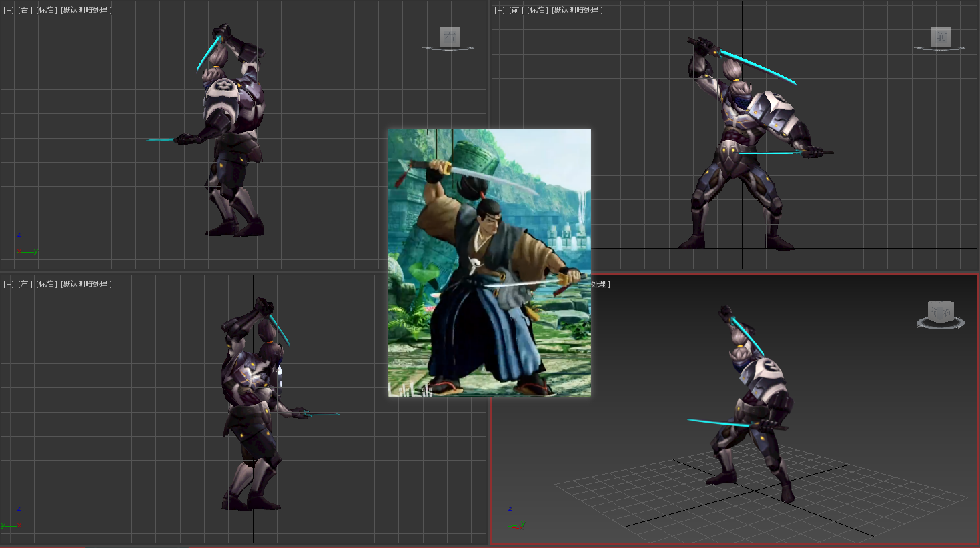Screen dimensions: 980x548
Task: Click the axis gizmo in the Right (右) viewport
Action: coord(25,245)
